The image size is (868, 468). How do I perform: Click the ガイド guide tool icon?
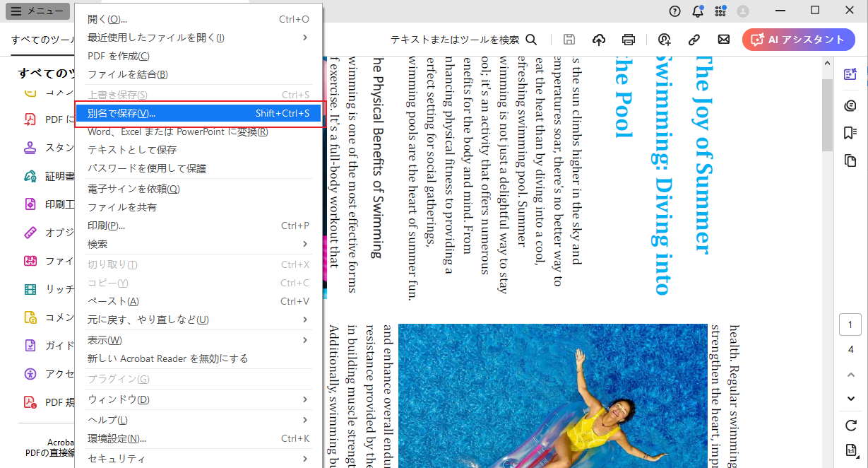pyautogui.click(x=30, y=346)
